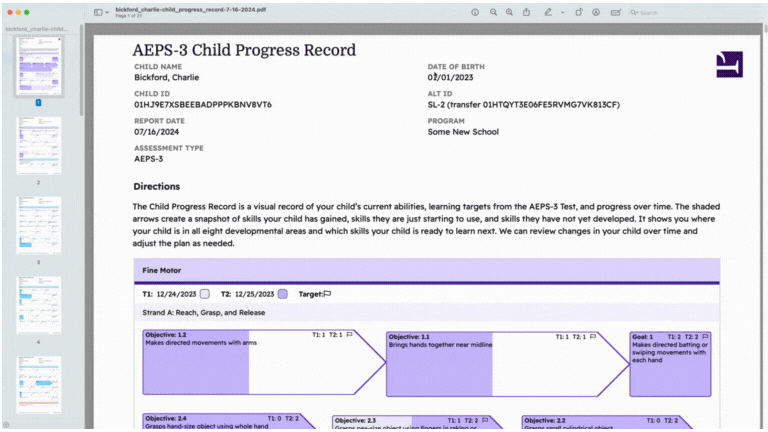Open the highlight color dropdown arrow
This screenshot has height=432, width=768.
pos(562,12)
